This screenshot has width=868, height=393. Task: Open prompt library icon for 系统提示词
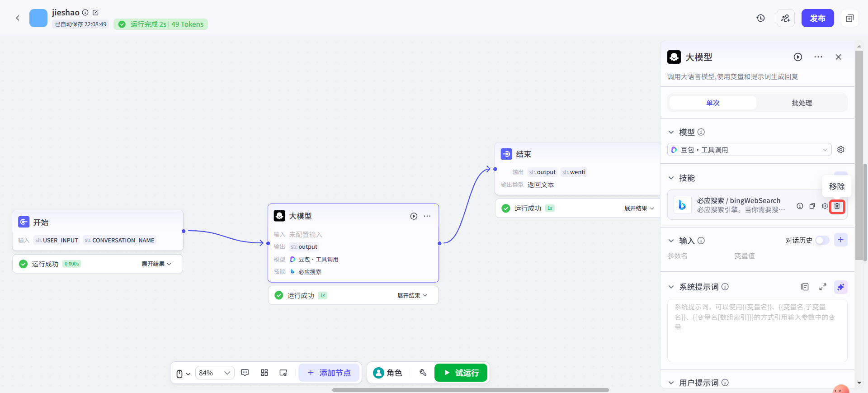[805, 287]
